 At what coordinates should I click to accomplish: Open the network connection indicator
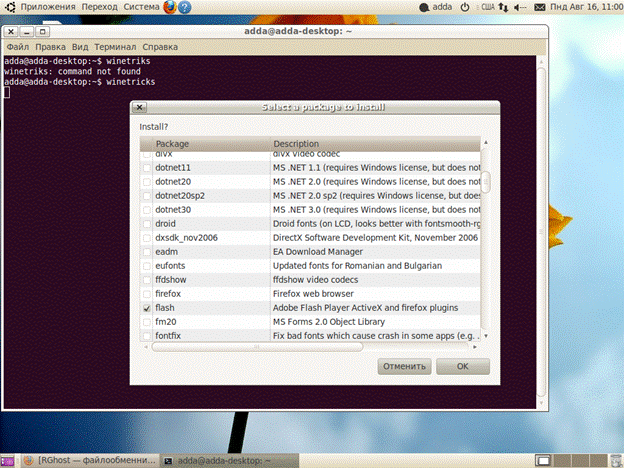[x=503, y=7]
